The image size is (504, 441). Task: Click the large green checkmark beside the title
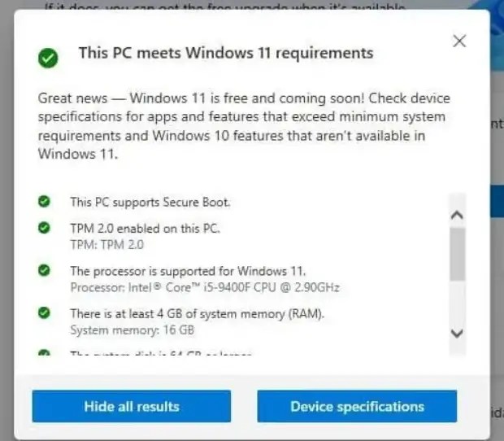[48, 59]
